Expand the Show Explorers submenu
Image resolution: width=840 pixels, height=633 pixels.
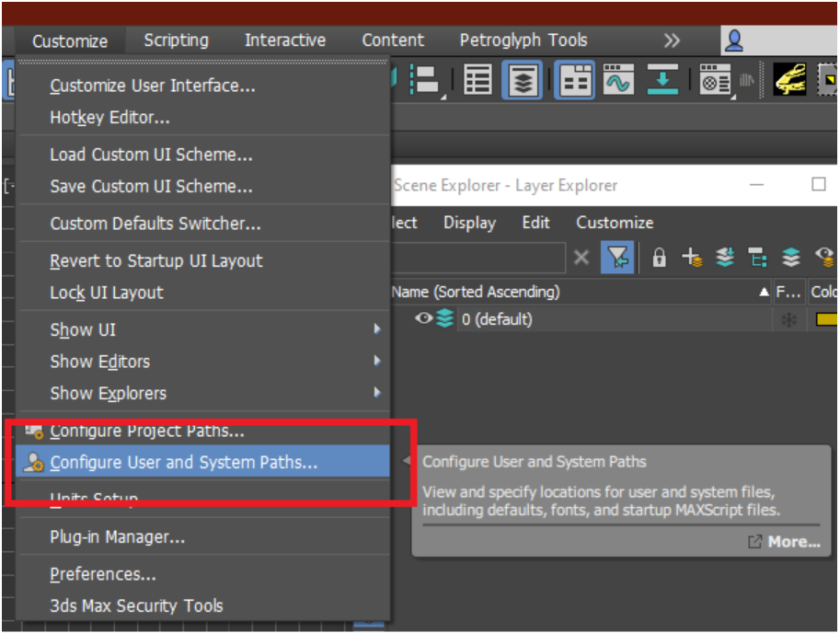pyautogui.click(x=378, y=393)
